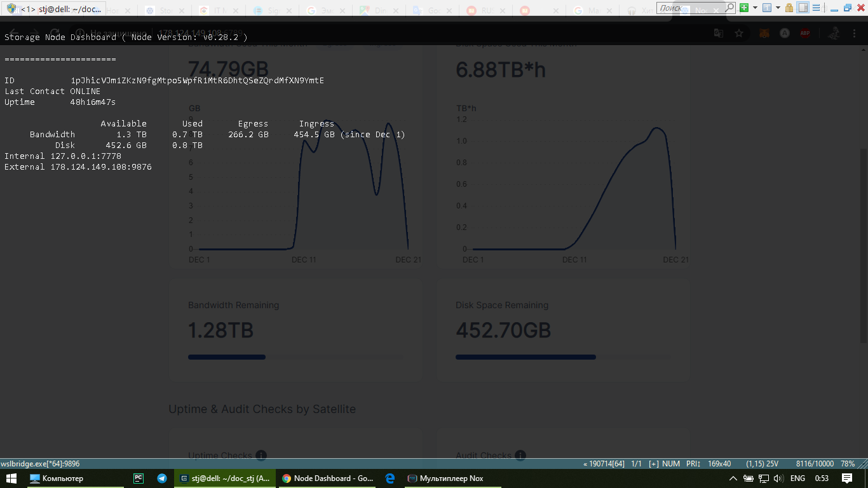The width and height of the screenshot is (868, 488).
Task: Expand the active console list arrow
Action: 778,8
